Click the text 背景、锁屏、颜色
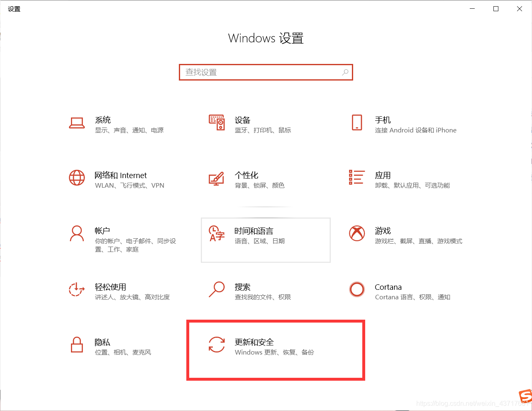Screen dimensions: 532x411 [260, 186]
